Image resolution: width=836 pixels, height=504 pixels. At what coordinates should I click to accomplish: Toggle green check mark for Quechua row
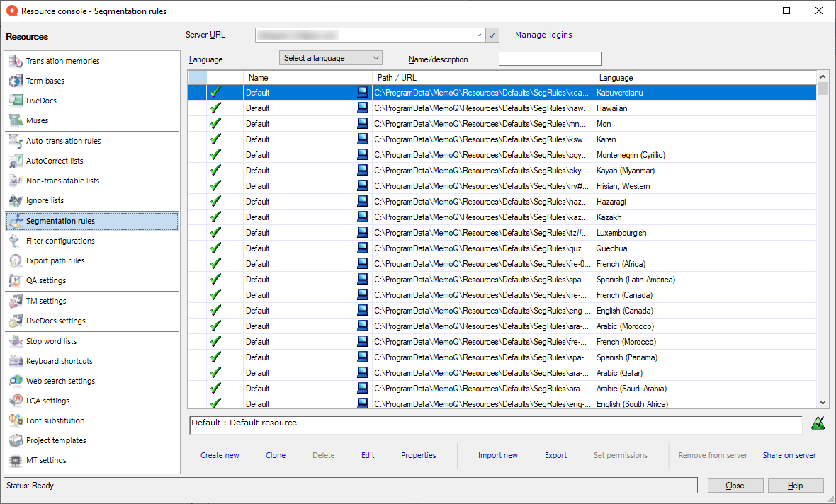point(215,248)
